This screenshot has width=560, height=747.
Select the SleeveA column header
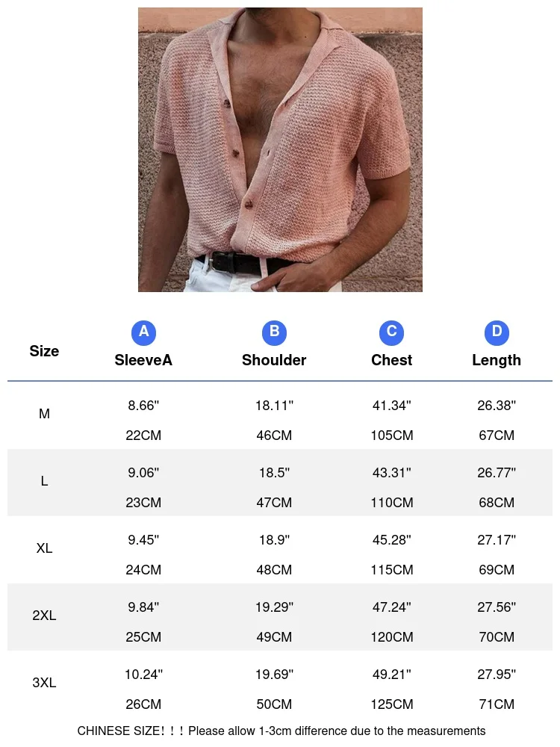pos(143,360)
